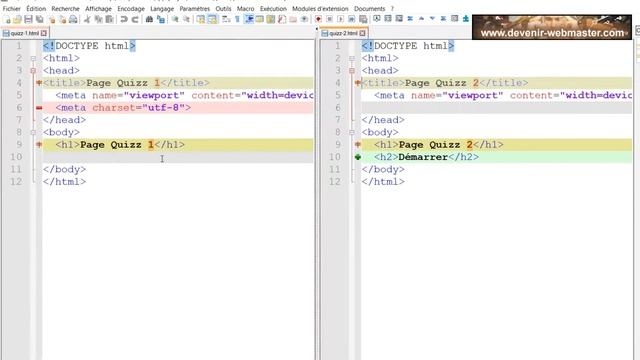Open Folder as Workspace toolbar icon
The width and height of the screenshot is (640, 360).
tap(293, 19)
